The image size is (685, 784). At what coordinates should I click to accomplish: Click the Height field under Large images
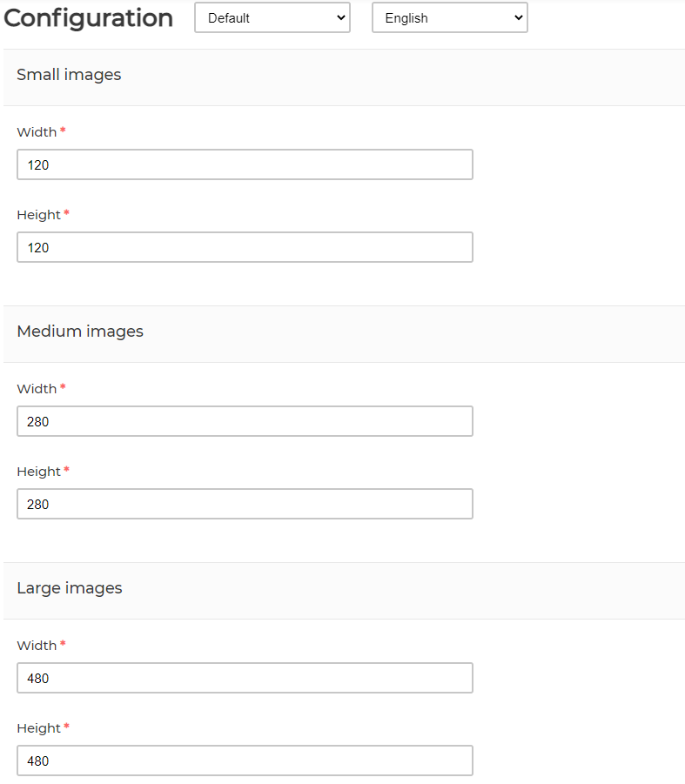coord(245,761)
